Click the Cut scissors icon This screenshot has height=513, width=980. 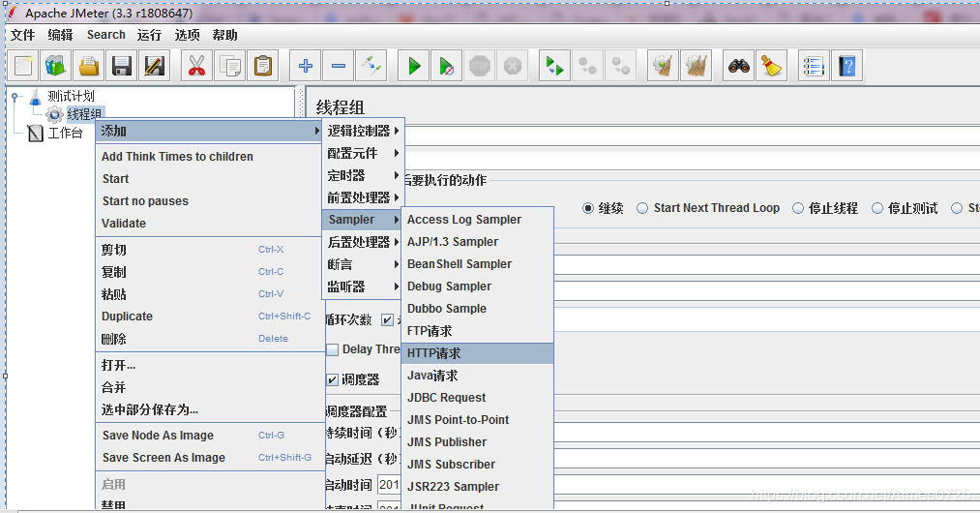(197, 66)
